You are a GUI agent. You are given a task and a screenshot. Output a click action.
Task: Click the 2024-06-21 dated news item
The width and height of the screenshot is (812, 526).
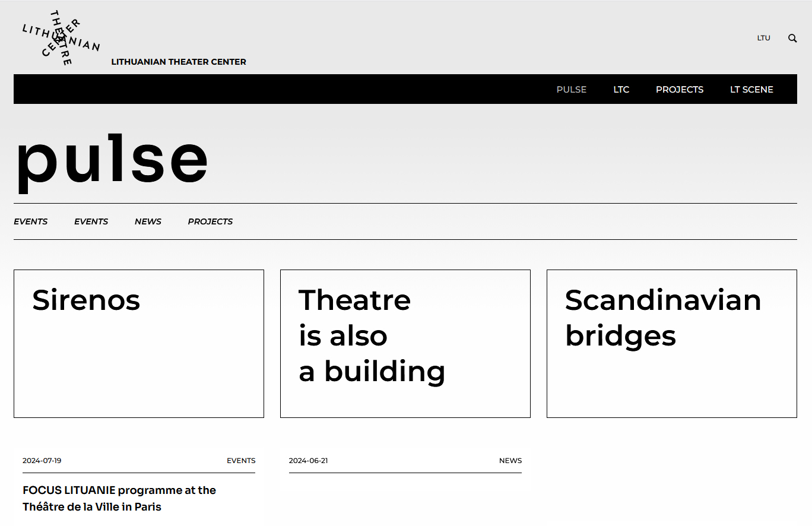[x=308, y=460]
